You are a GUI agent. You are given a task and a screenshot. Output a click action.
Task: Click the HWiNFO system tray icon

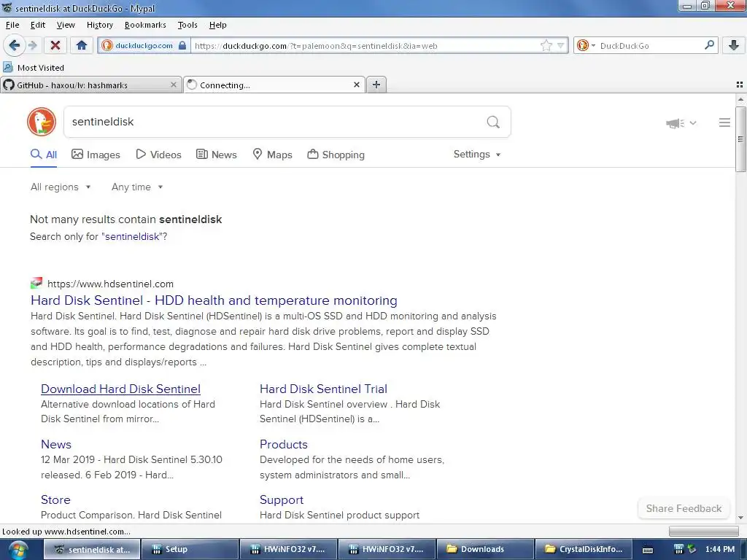point(679,549)
